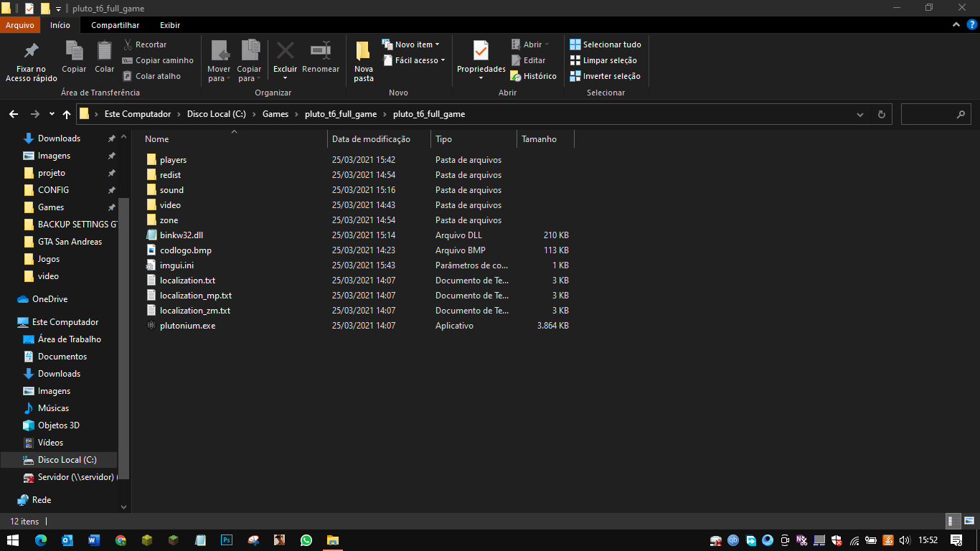
Task: Switch to Exibir ribbon tab
Action: coord(170,25)
